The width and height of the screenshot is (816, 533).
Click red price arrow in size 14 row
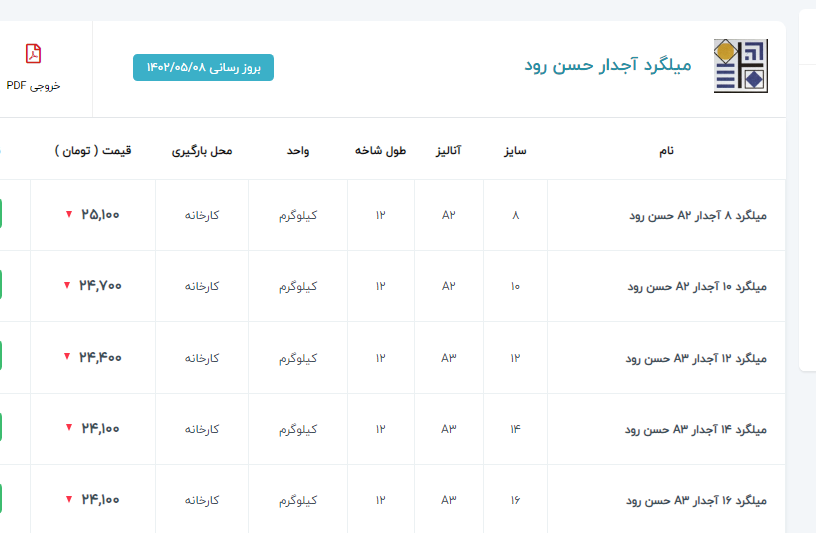[x=68, y=428]
